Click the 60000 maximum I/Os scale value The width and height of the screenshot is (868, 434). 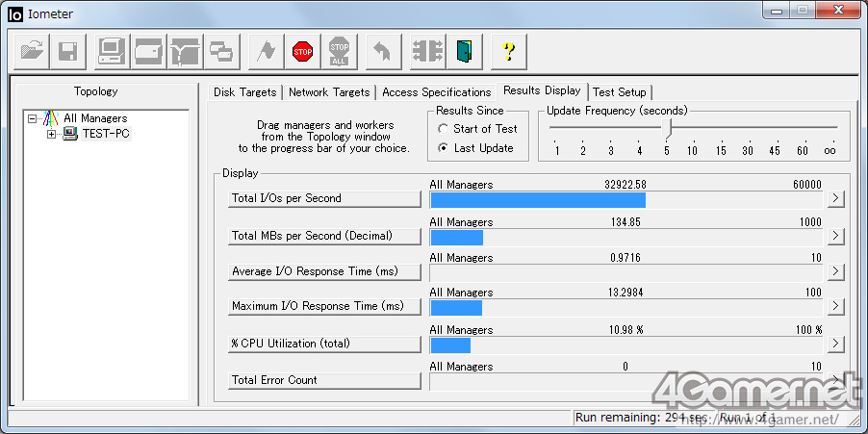click(807, 185)
